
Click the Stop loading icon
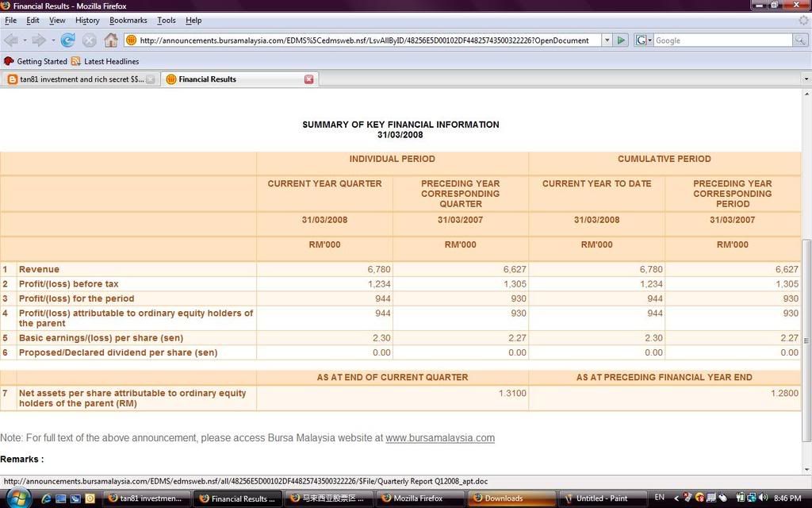pos(90,40)
